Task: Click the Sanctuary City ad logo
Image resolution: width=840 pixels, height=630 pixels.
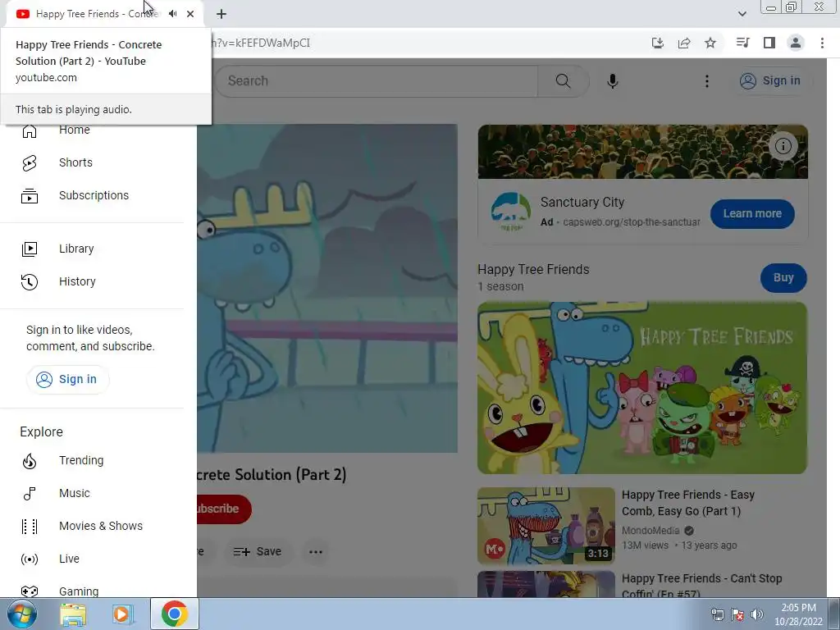Action: pyautogui.click(x=510, y=212)
